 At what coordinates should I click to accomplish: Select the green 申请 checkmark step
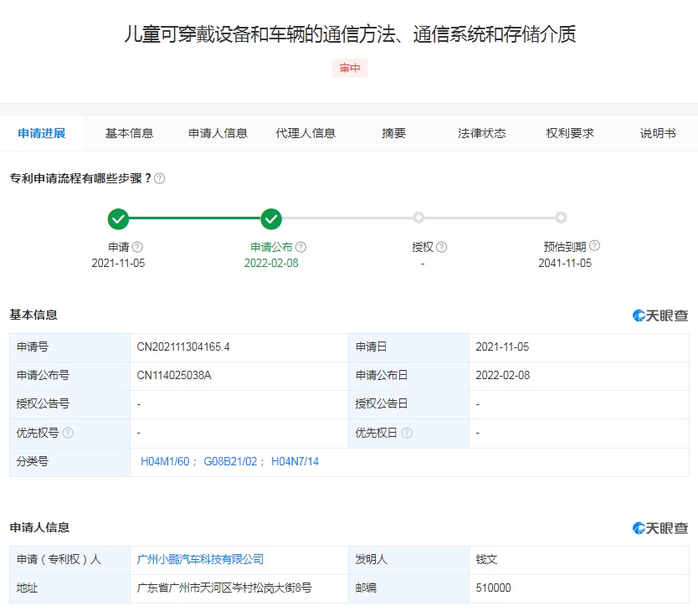pyautogui.click(x=118, y=219)
